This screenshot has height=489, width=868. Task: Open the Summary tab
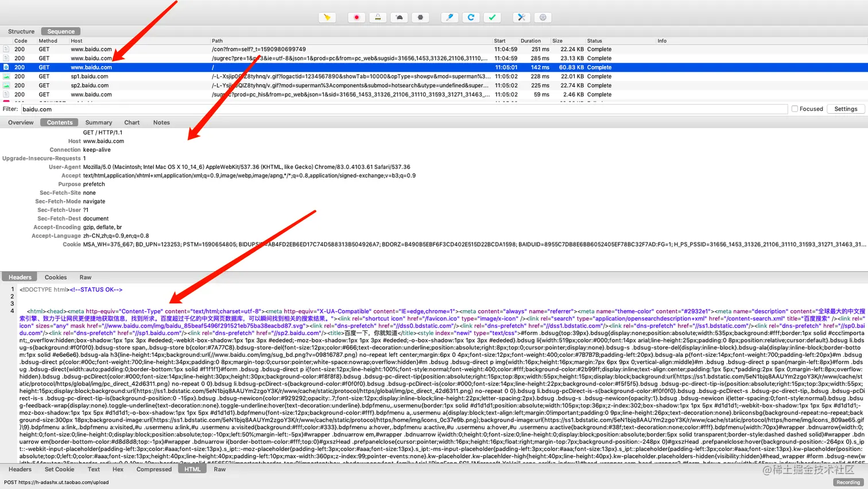99,122
